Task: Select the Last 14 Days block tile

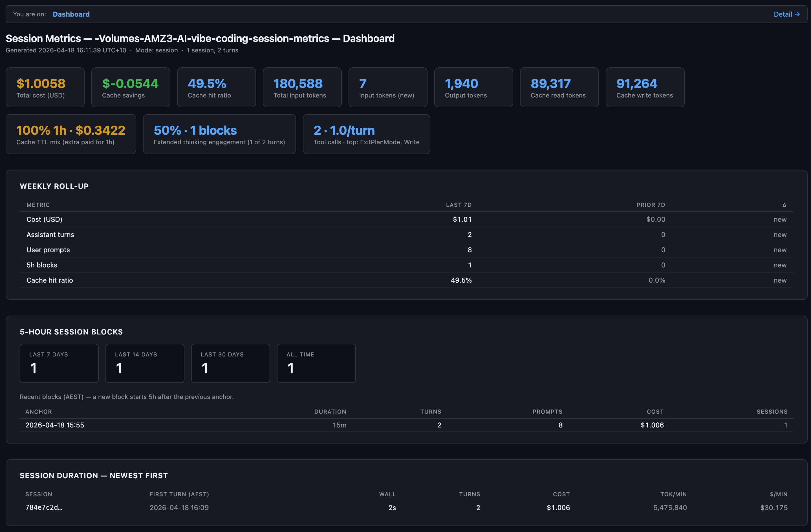Action: pos(145,363)
